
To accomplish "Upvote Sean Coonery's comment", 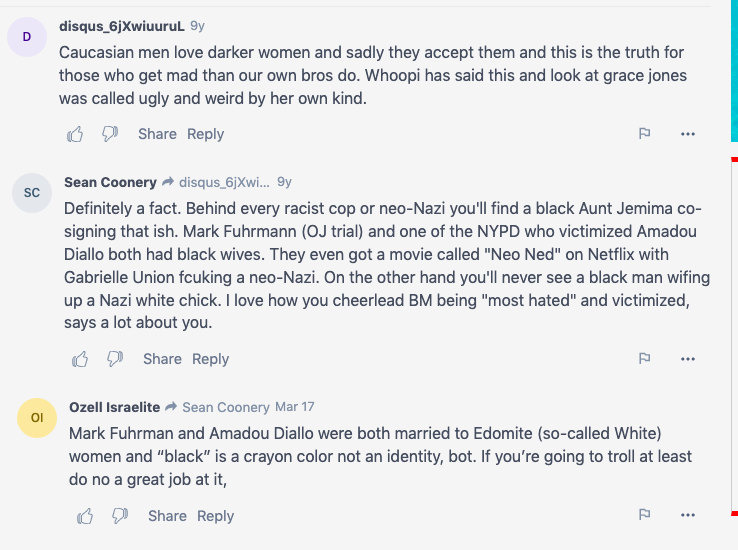I will (x=80, y=359).
